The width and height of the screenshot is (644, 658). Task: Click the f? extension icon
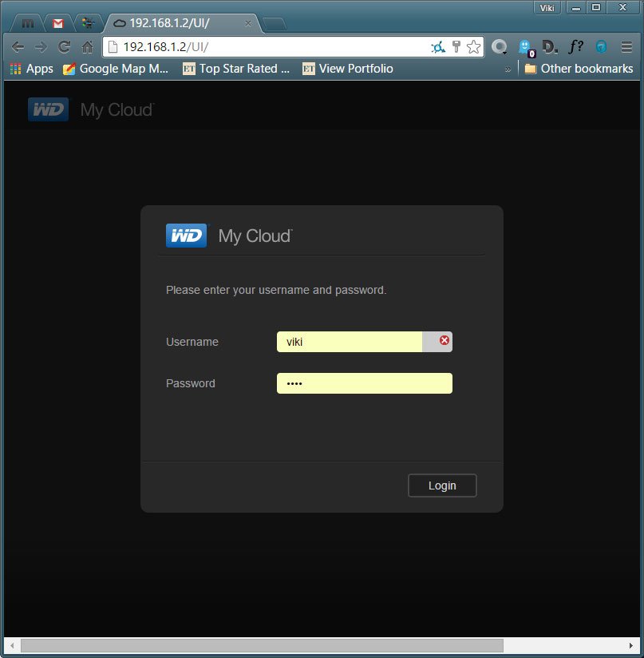click(x=575, y=46)
